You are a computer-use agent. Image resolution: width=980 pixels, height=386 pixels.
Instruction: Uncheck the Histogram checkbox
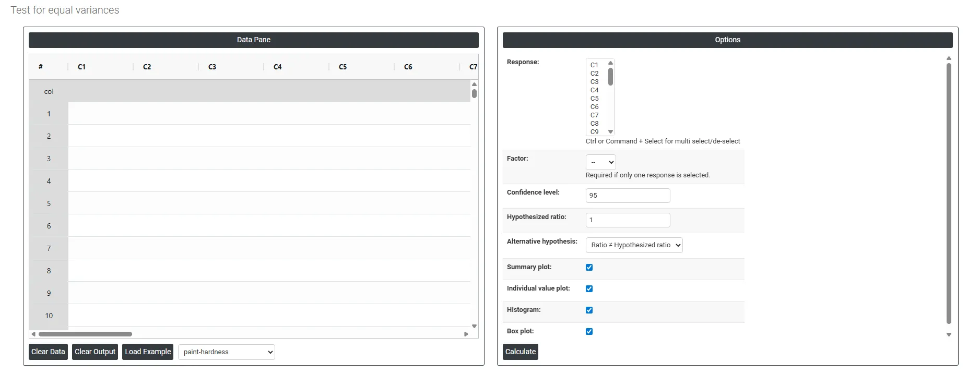pyautogui.click(x=589, y=310)
